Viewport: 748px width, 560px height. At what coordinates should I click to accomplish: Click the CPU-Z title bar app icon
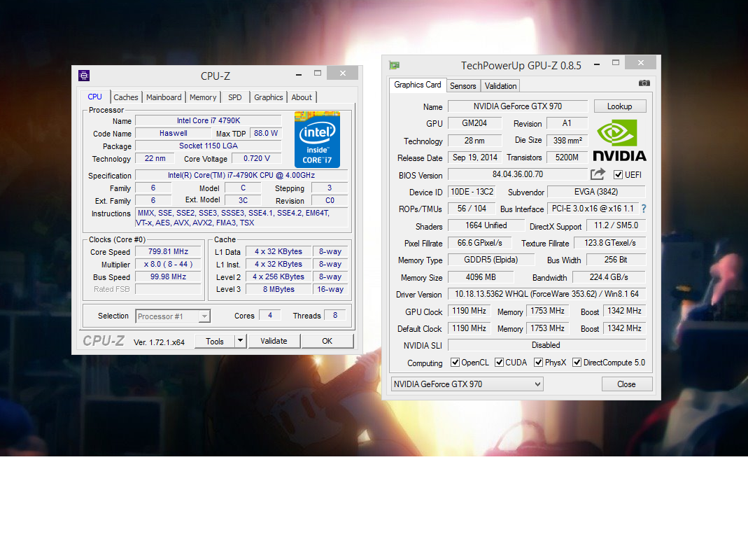[84, 76]
